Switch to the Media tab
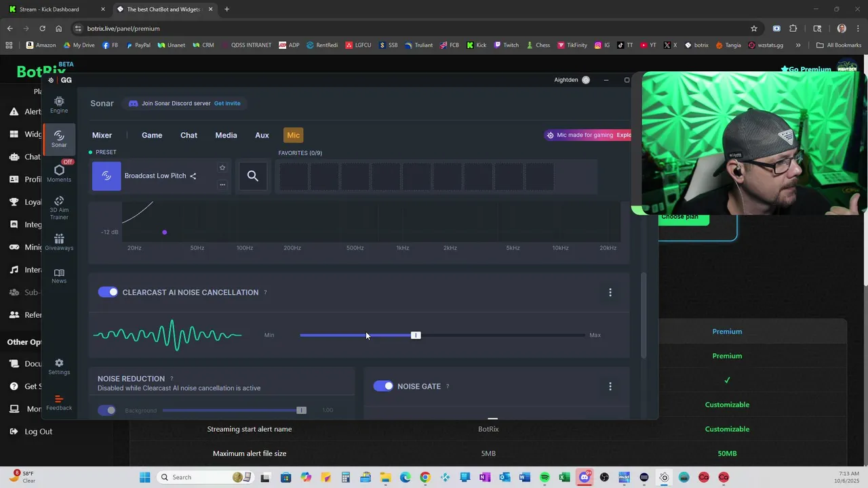Screen dimensions: 868x488 [226, 136]
